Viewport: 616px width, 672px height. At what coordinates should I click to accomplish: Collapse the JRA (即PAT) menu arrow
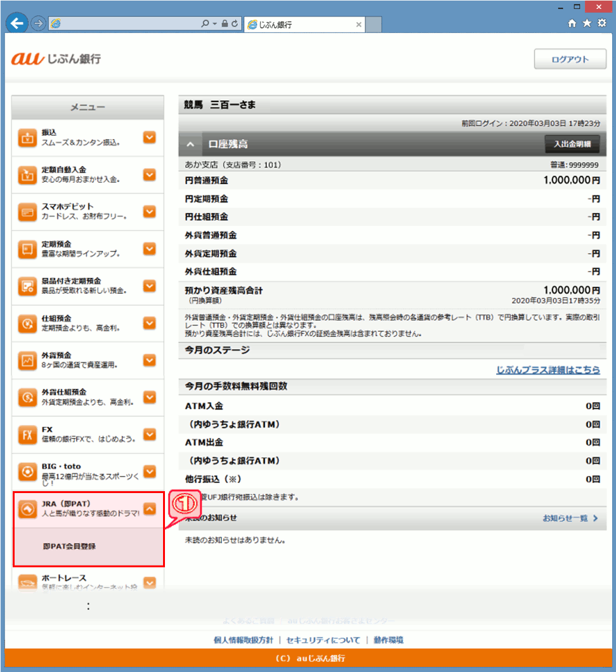click(x=150, y=509)
